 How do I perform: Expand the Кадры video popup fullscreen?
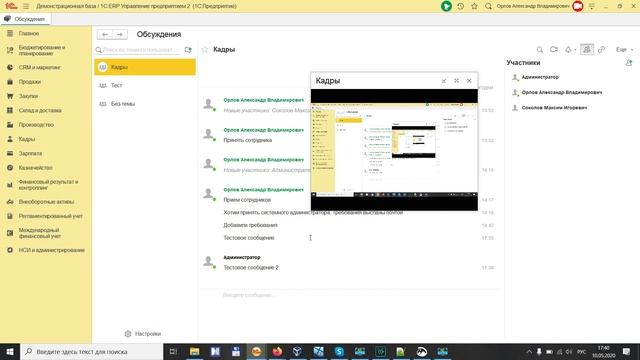456,81
